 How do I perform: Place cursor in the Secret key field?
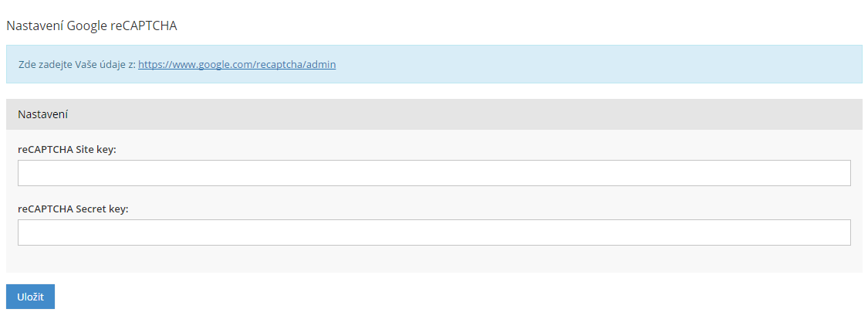pos(434,232)
